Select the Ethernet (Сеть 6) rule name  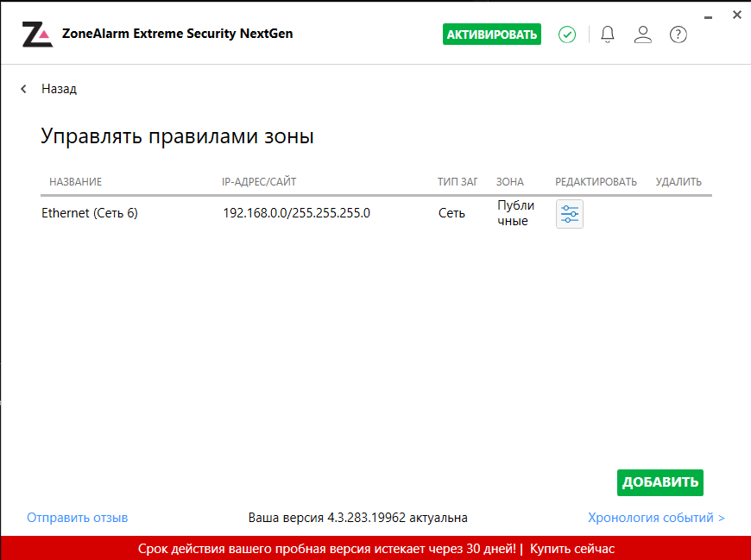tap(90, 213)
